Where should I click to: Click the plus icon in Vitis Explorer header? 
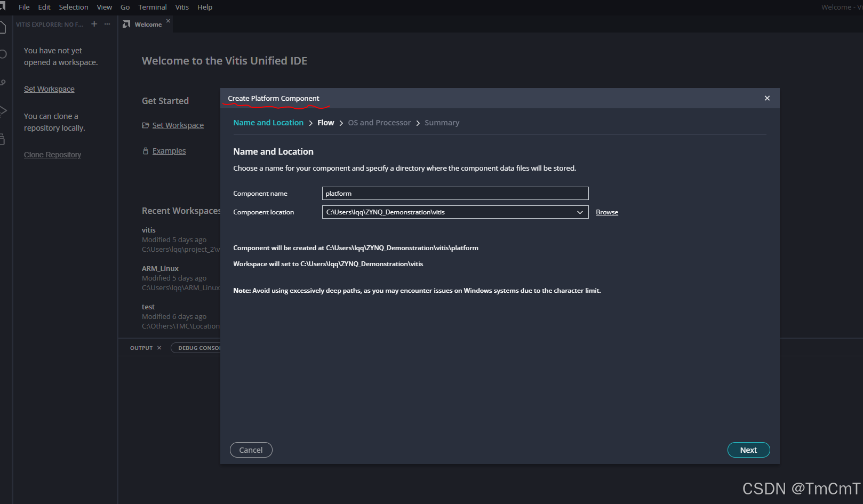(x=94, y=24)
